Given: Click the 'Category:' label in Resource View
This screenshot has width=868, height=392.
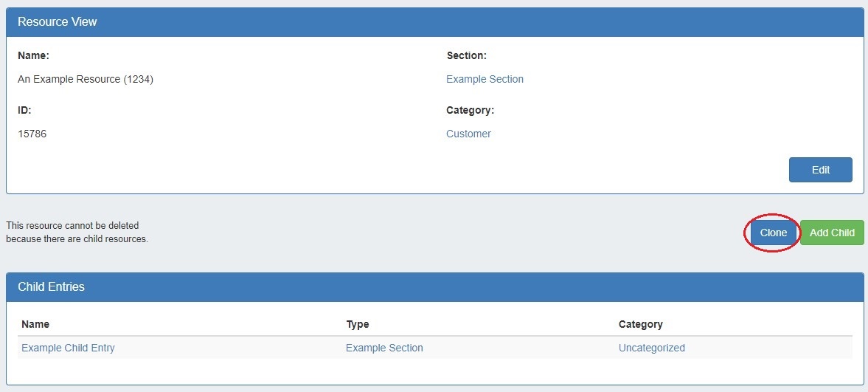Looking at the screenshot, I should (x=470, y=110).
